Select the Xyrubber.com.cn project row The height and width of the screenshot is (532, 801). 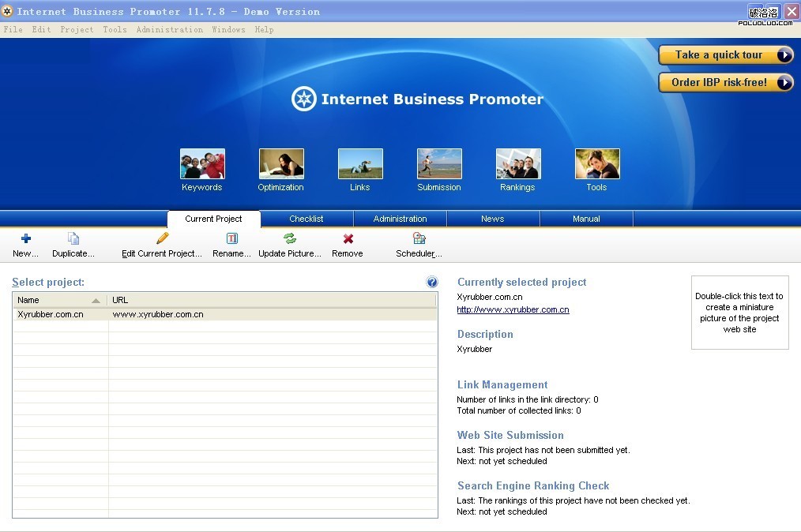[x=51, y=314]
